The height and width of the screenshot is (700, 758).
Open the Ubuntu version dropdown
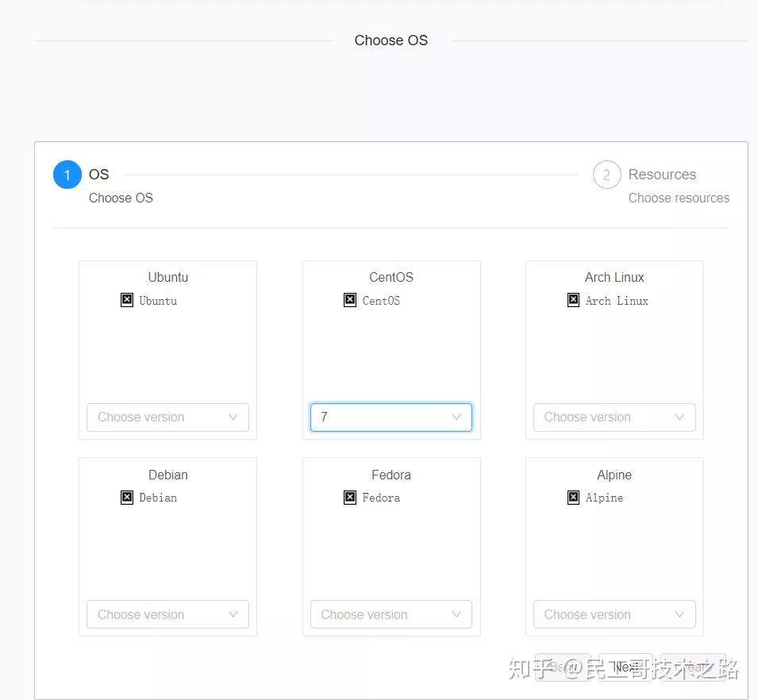coord(167,417)
